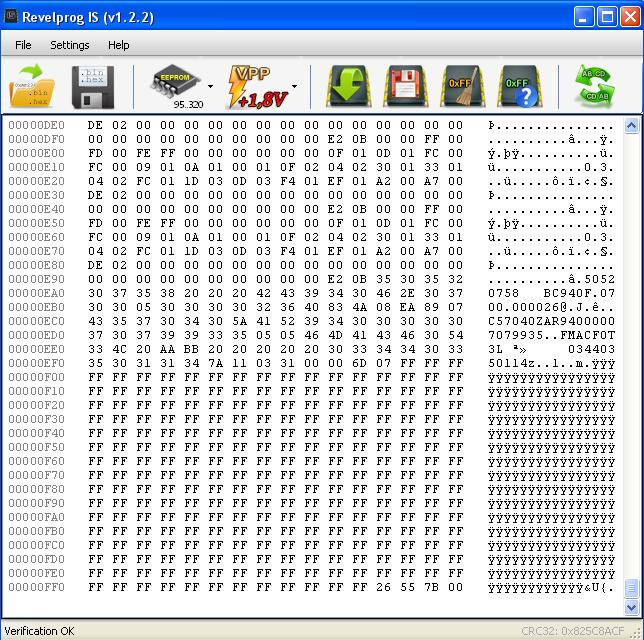Open the Help menu
The width and height of the screenshot is (644, 640).
[x=118, y=45]
